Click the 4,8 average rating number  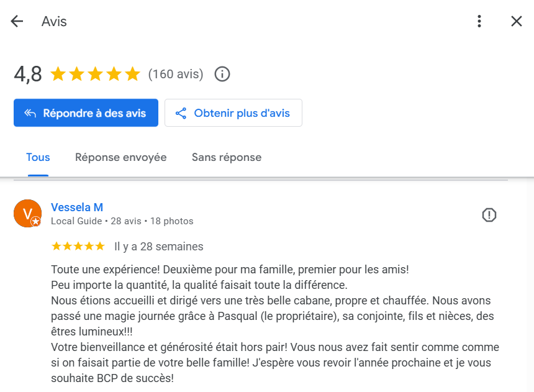[28, 75]
